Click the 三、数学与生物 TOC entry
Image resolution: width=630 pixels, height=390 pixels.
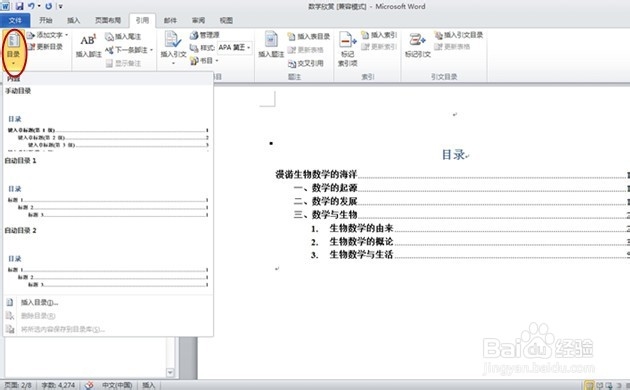click(461, 214)
